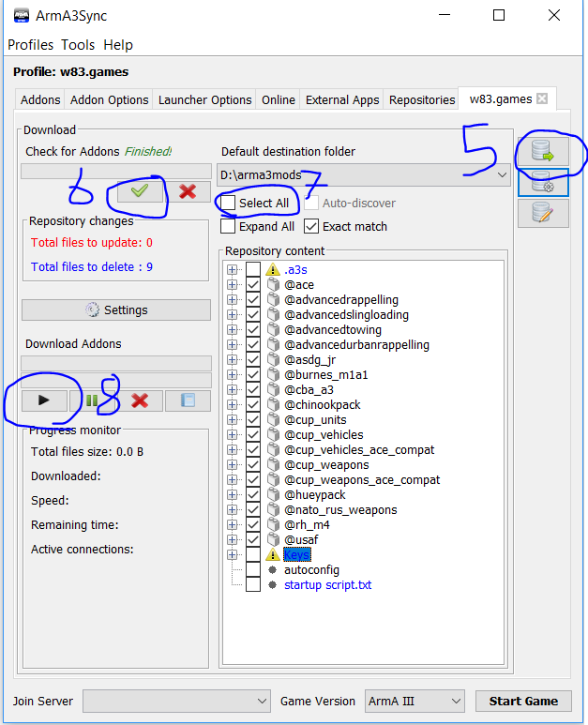
Task: Click the upper Download Addons progress bar
Action: tap(116, 363)
